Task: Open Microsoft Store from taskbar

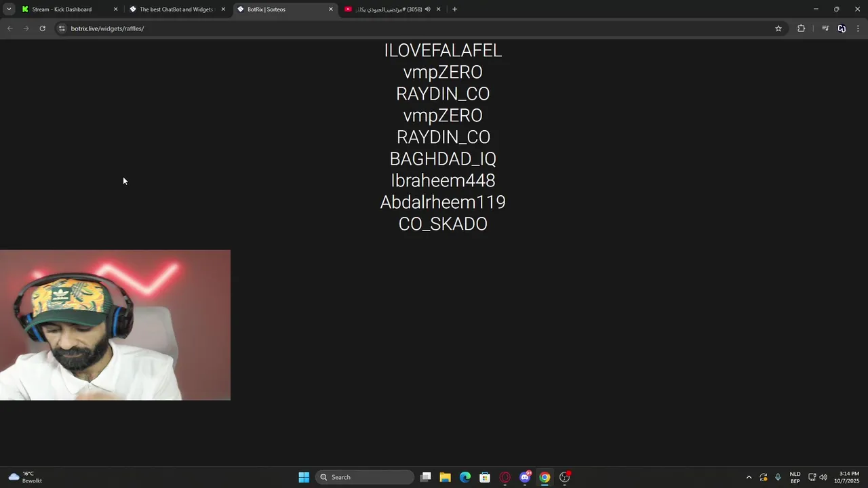Action: [x=485, y=477]
